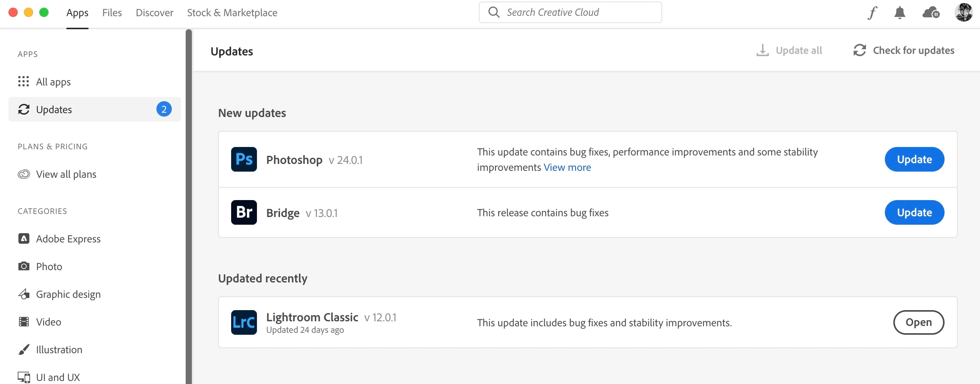Go to Stock & Marketplace tab
Image resolution: width=980 pixels, height=384 pixels.
tap(232, 13)
